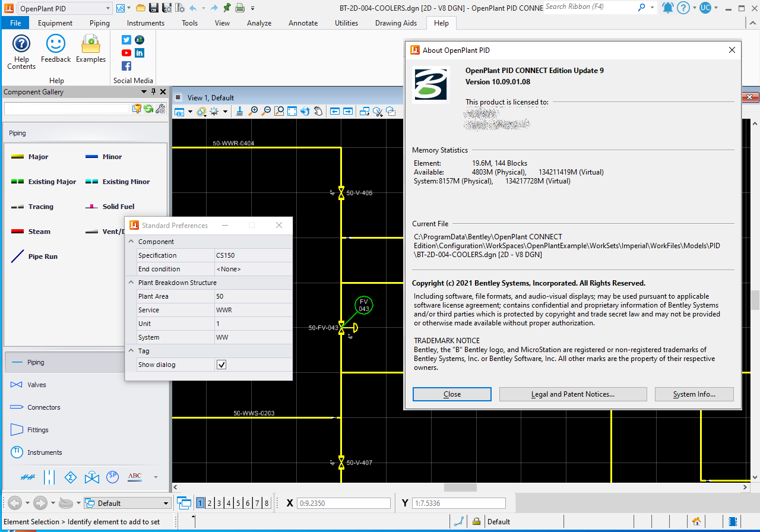Click the Open File folder icon
This screenshot has width=760, height=532.
pyautogui.click(x=141, y=8)
